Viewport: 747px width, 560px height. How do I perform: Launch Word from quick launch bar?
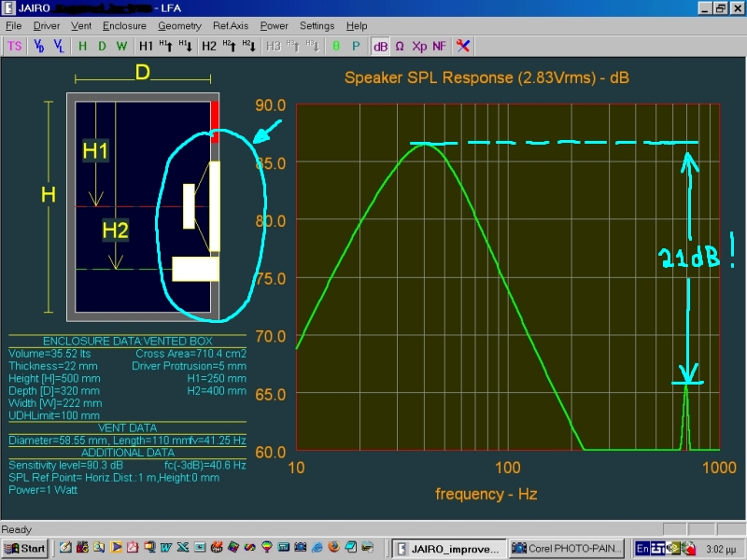[166, 547]
